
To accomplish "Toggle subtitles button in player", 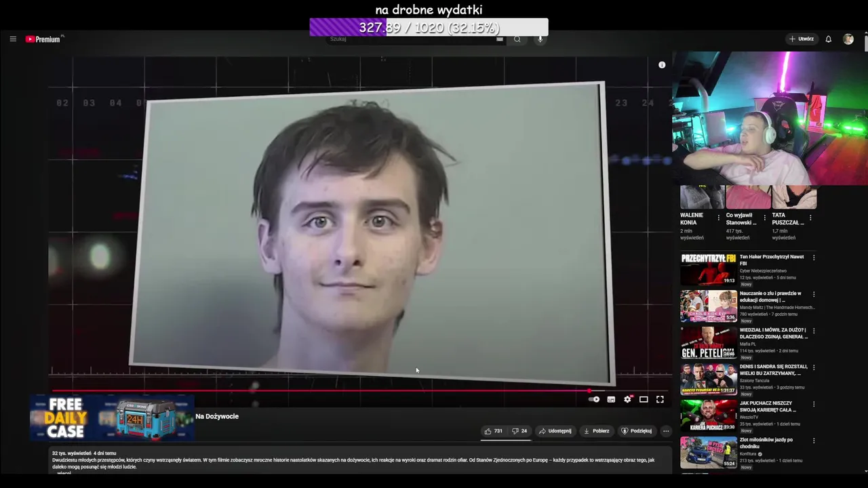I will pos(611,400).
